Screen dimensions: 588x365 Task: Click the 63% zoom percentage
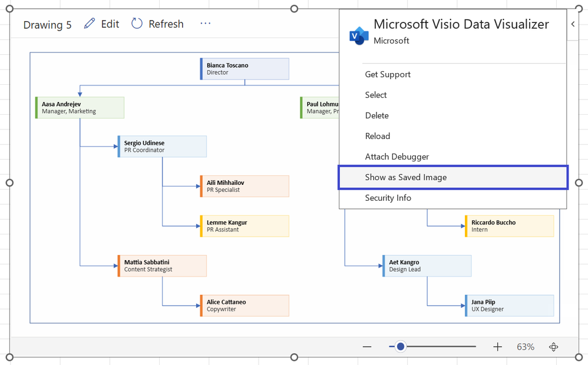[x=525, y=347]
